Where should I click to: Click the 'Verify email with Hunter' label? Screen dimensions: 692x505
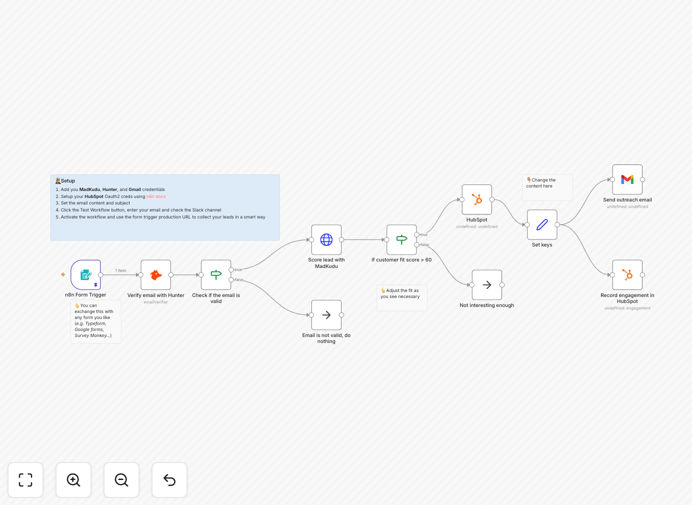(156, 295)
